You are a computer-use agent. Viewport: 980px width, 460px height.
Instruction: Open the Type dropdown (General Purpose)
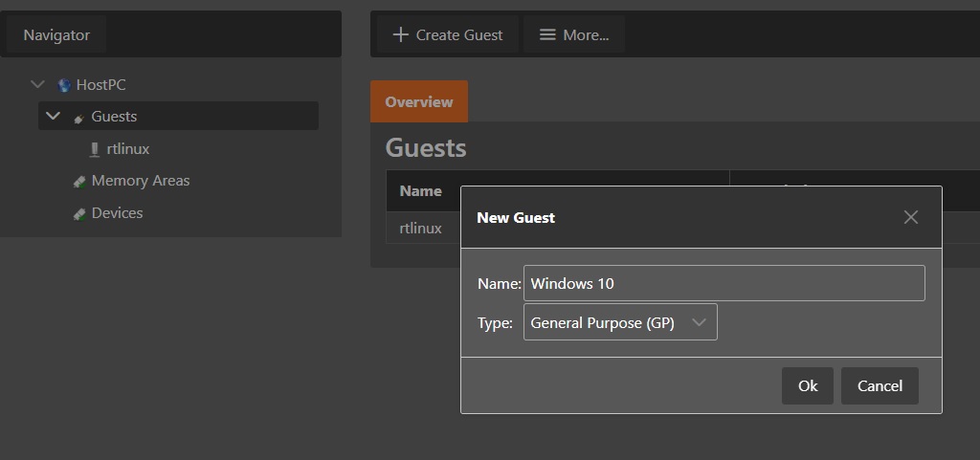coord(620,322)
